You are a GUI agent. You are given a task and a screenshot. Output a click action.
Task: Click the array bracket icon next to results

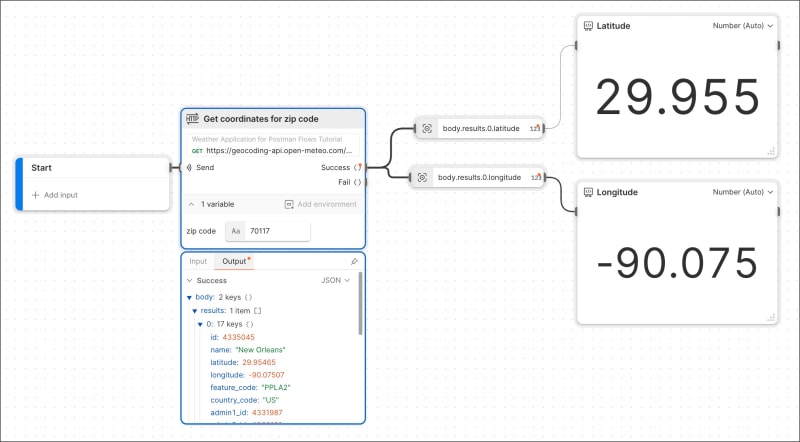(258, 311)
